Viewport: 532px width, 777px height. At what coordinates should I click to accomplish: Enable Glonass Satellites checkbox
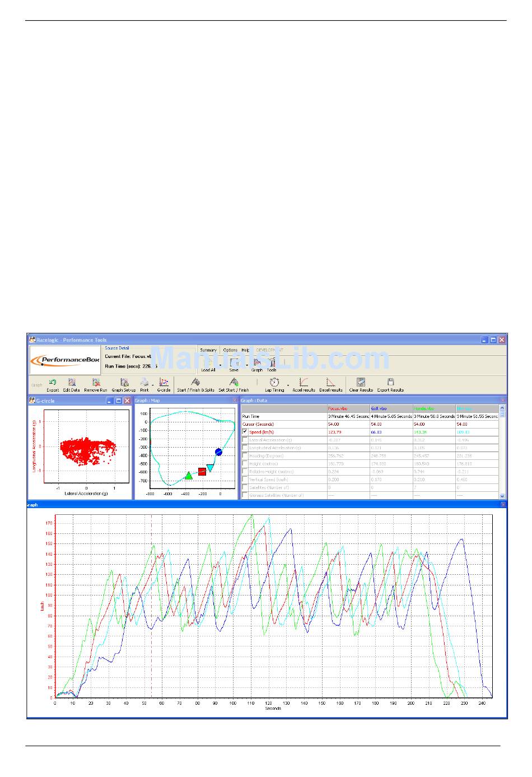point(245,495)
